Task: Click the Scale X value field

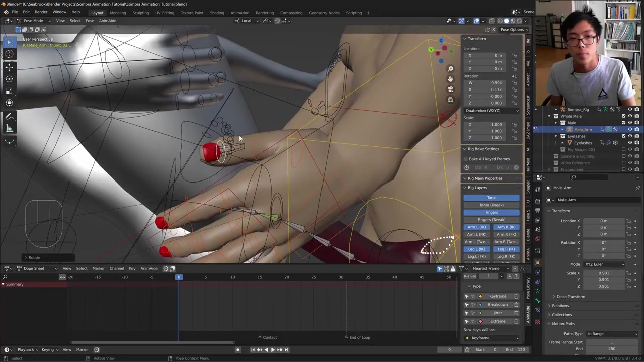Action: tap(603, 273)
